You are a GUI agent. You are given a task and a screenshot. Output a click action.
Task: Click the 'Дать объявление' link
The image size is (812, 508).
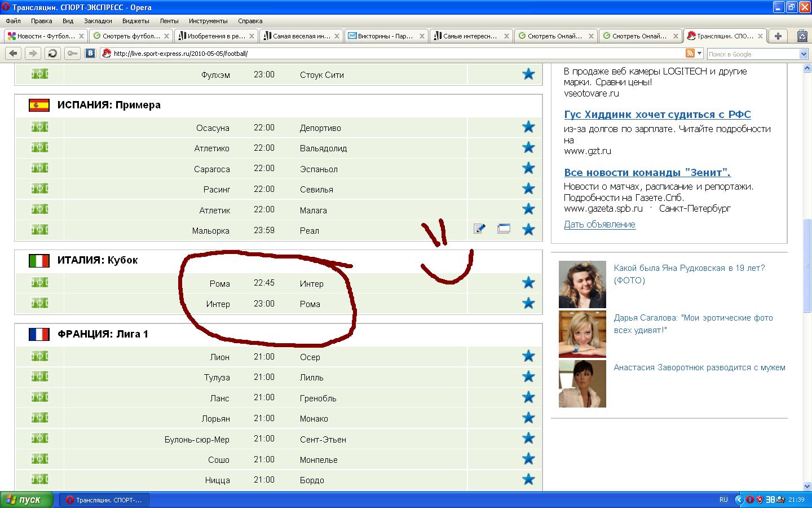point(599,224)
